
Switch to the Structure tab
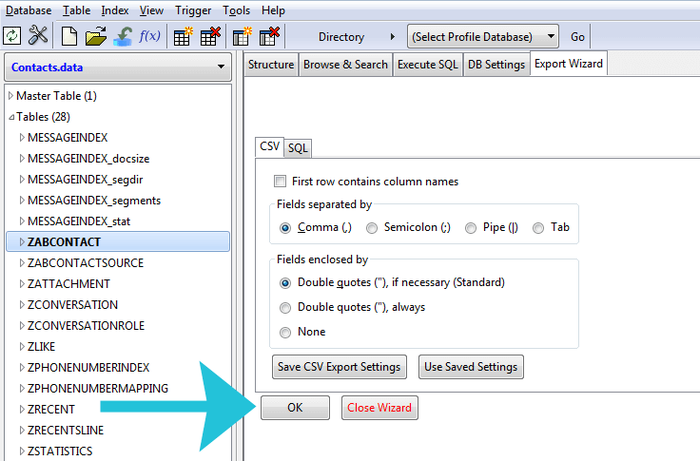[271, 65]
